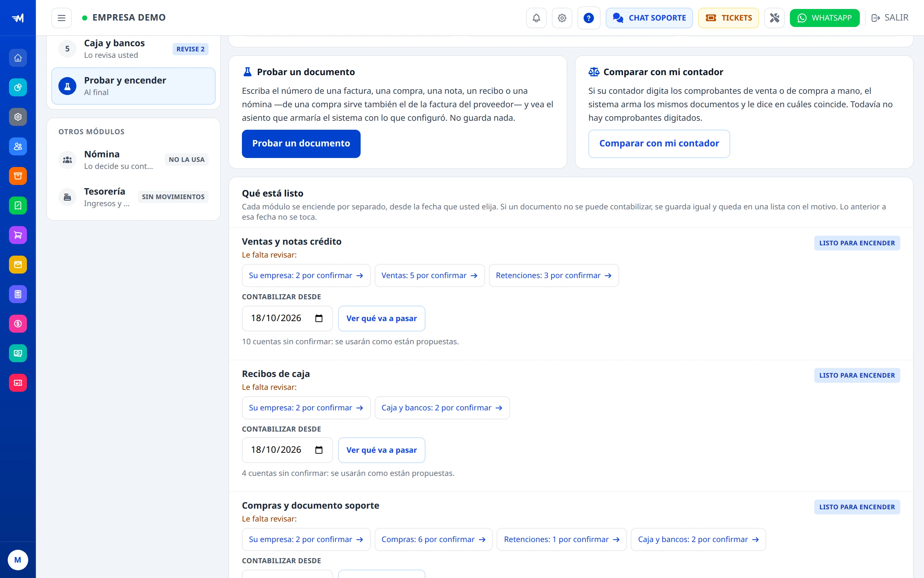Open the gray gear sidebar icon
Screen dimensions: 924x578
coord(18,117)
